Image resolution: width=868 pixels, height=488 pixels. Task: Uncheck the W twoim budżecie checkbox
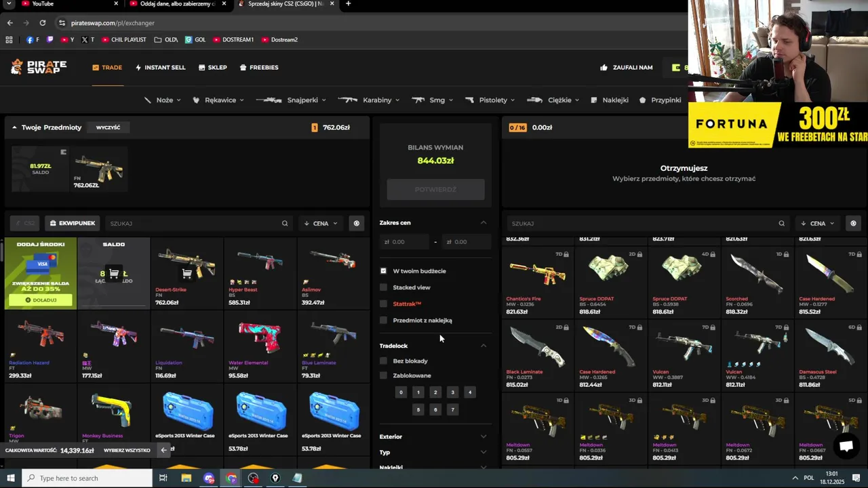tap(383, 270)
